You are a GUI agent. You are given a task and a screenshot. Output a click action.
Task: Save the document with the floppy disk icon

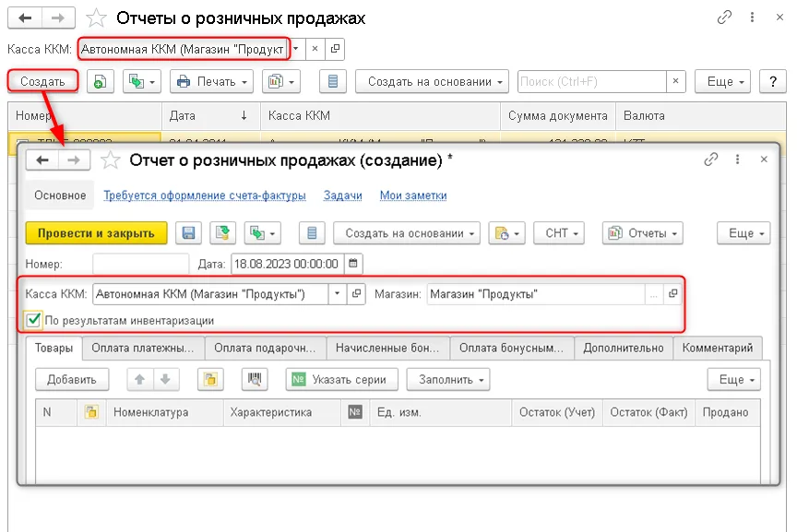click(188, 233)
